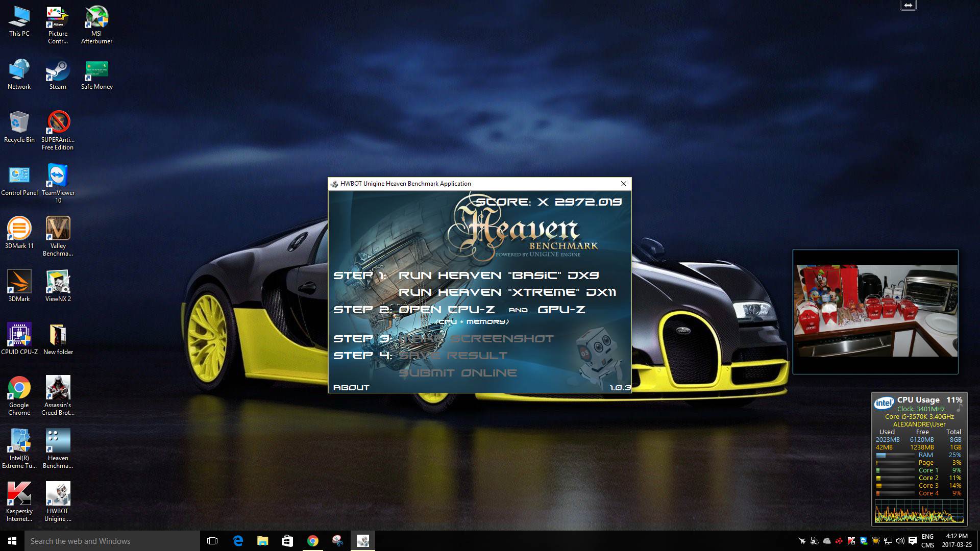Click Run Heaven "Xtreme" DX11
The width and height of the screenshot is (980, 551).
507,292
